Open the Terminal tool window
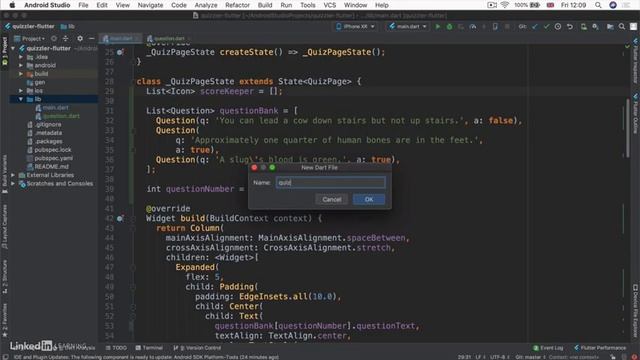 click(x=149, y=348)
